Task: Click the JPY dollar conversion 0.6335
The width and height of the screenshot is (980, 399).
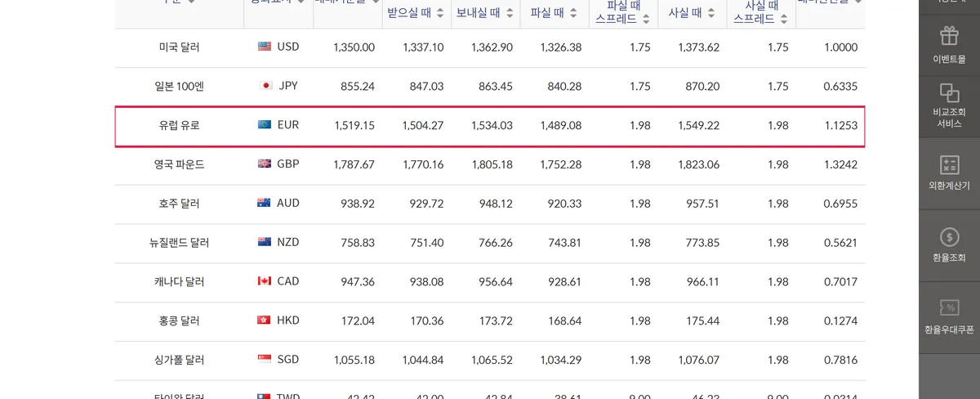Action: [840, 87]
